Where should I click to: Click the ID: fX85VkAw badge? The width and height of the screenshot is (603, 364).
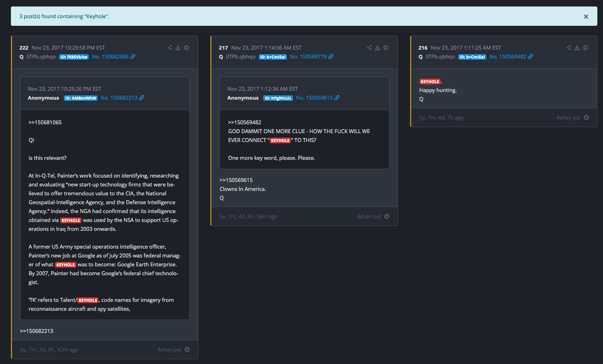click(74, 57)
